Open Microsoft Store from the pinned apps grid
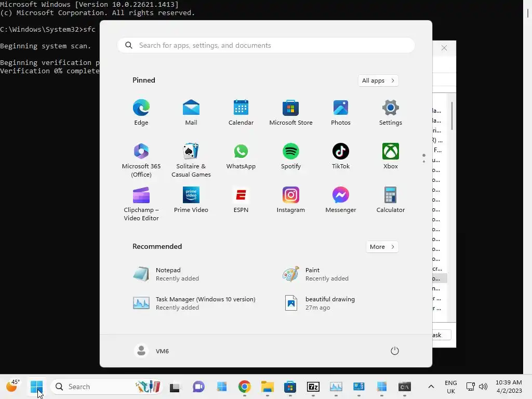This screenshot has height=399, width=532. (x=291, y=113)
